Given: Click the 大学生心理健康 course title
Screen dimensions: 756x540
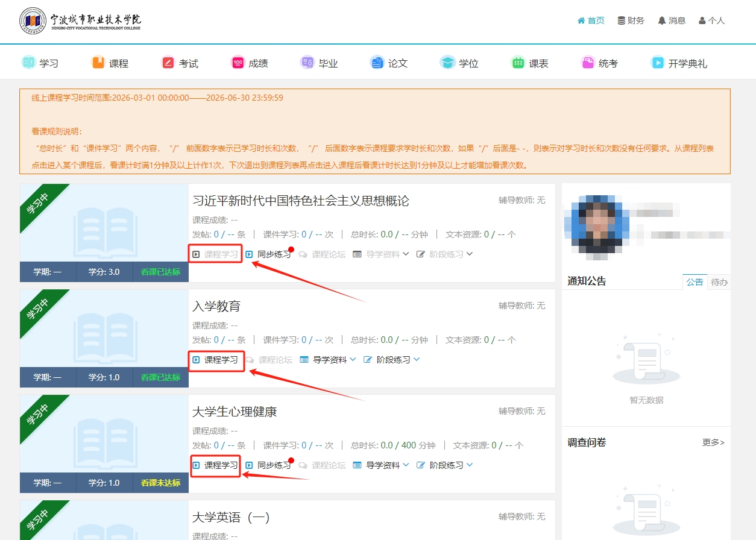Looking at the screenshot, I should [235, 412].
